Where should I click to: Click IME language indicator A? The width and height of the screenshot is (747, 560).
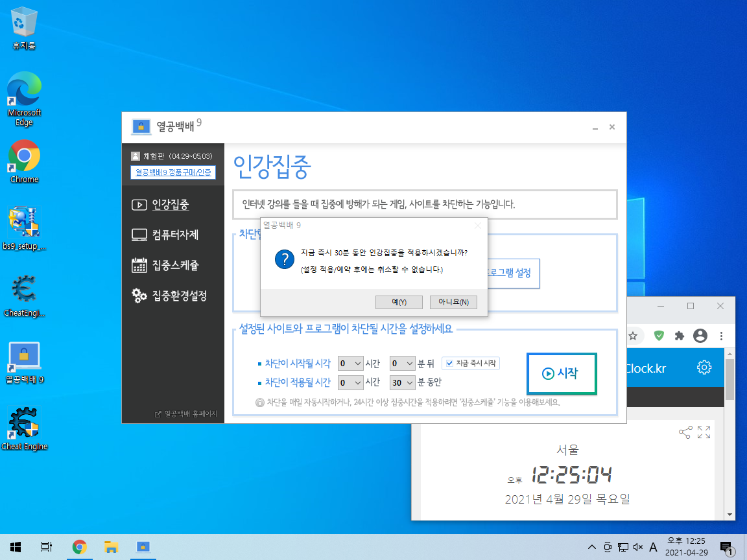point(653,547)
